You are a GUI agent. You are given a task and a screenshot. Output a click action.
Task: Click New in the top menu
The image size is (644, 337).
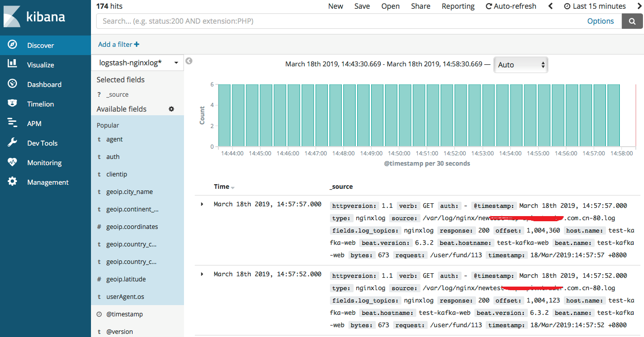click(336, 6)
